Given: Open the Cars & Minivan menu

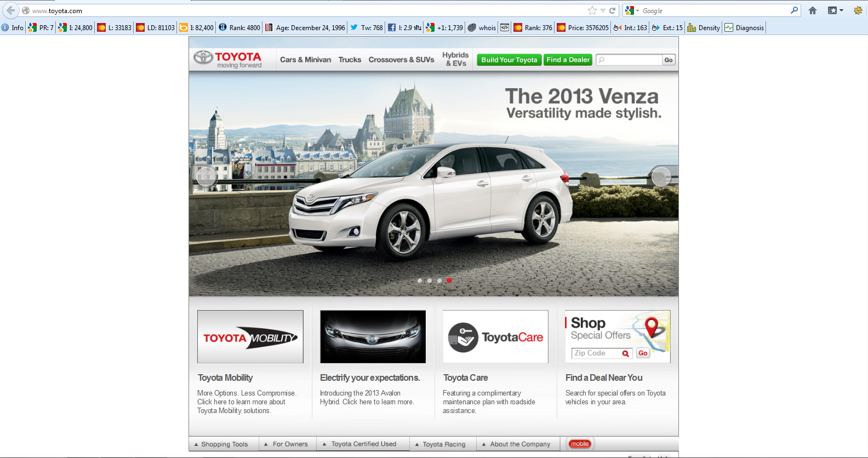Looking at the screenshot, I should [305, 60].
